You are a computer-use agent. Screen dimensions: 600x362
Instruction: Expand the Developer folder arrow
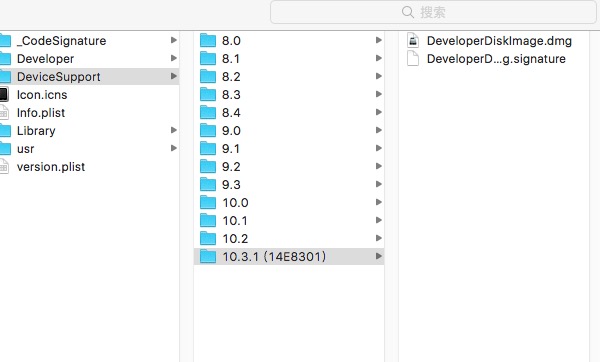(174, 58)
